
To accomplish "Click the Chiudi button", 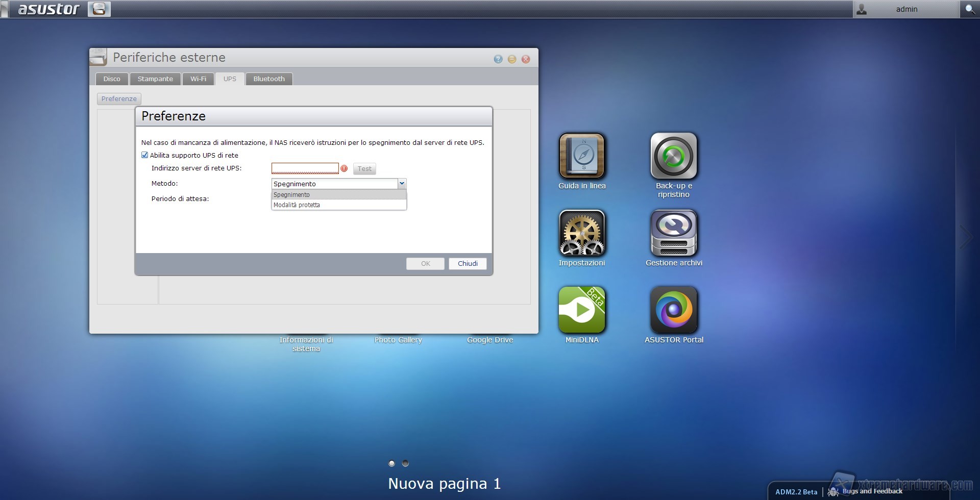I will coord(467,264).
